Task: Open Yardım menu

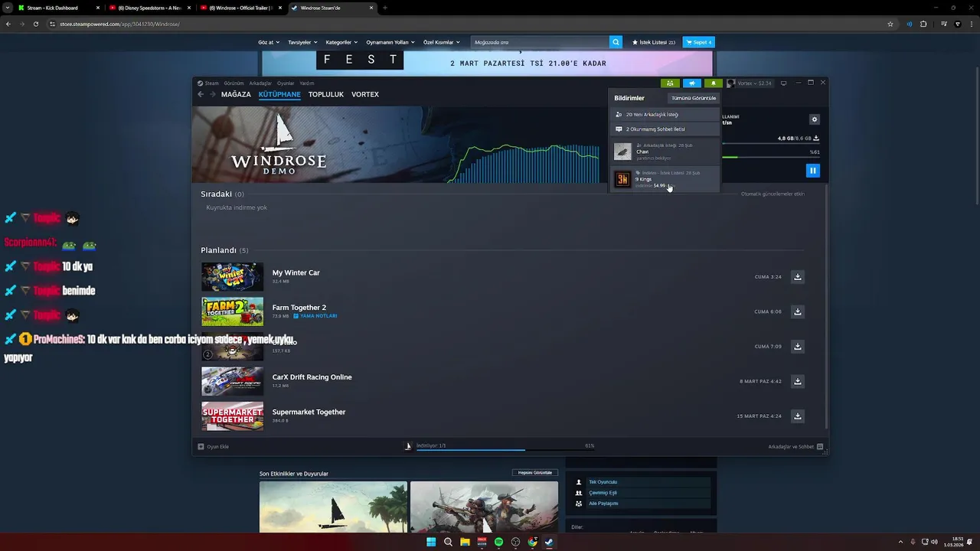Action: tap(306, 83)
